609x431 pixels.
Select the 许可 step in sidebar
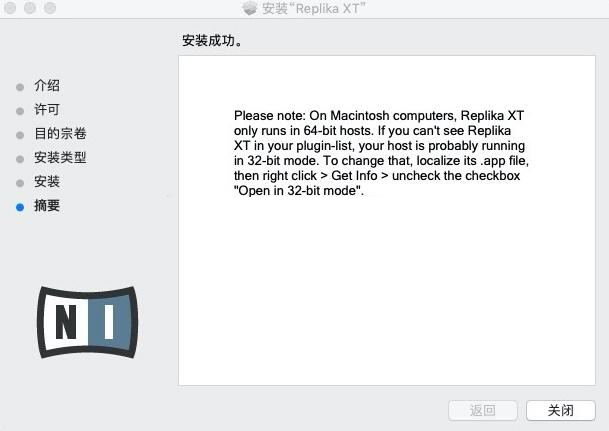[x=47, y=109]
